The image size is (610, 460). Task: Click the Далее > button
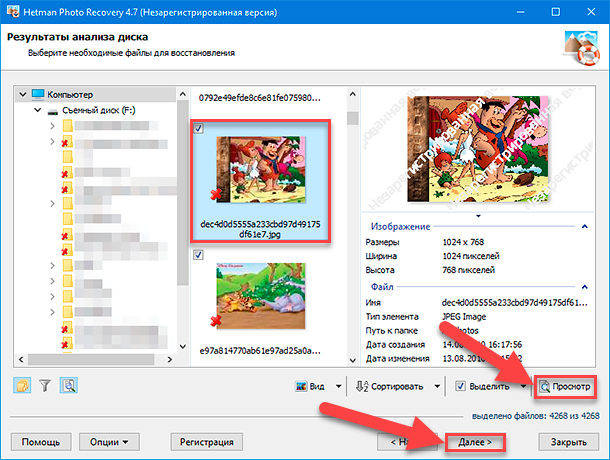click(x=475, y=442)
